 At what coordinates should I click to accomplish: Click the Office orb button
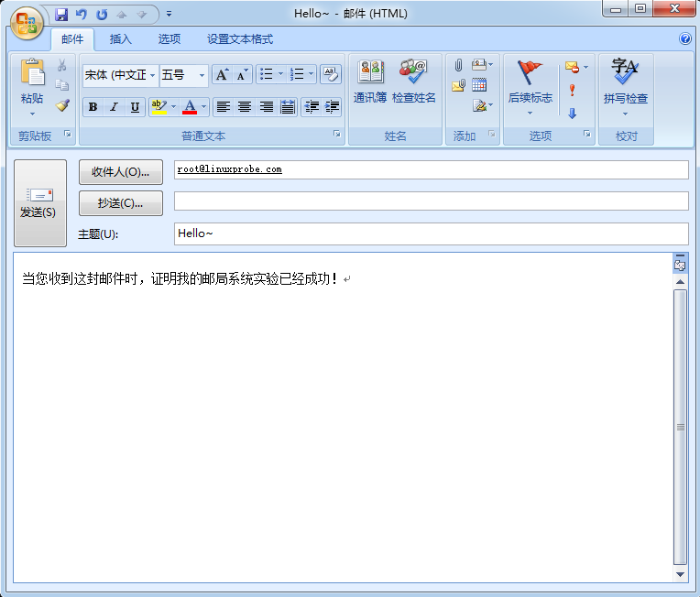pyautogui.click(x=27, y=23)
